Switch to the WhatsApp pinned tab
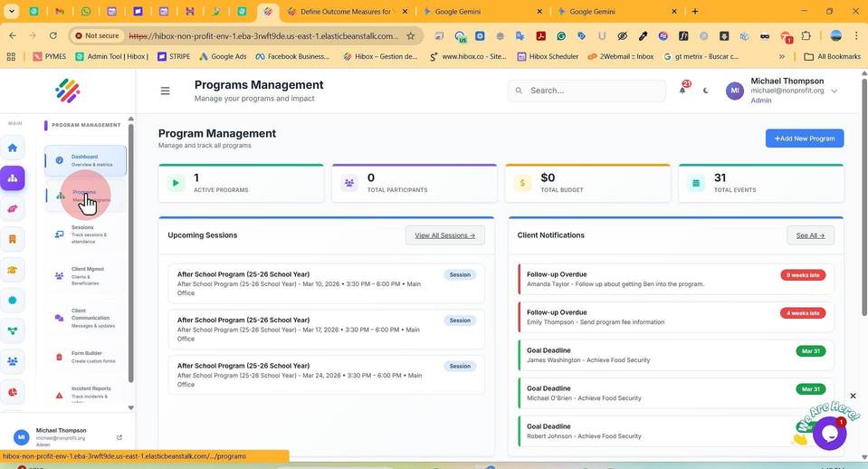The image size is (868, 469). tap(86, 11)
